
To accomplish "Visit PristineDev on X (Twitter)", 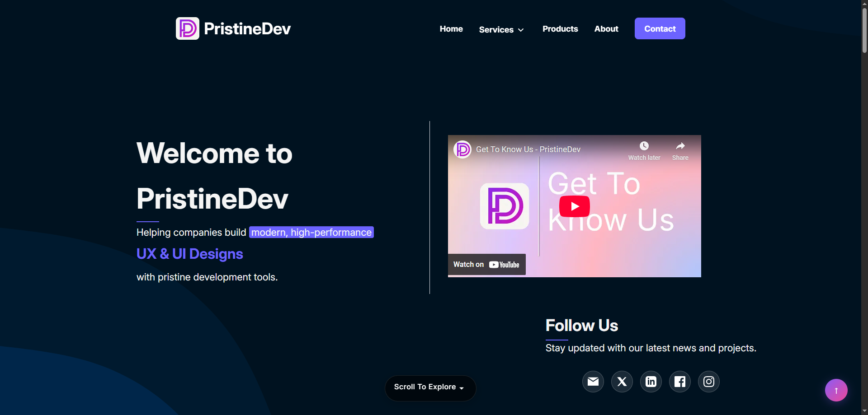I will click(622, 382).
